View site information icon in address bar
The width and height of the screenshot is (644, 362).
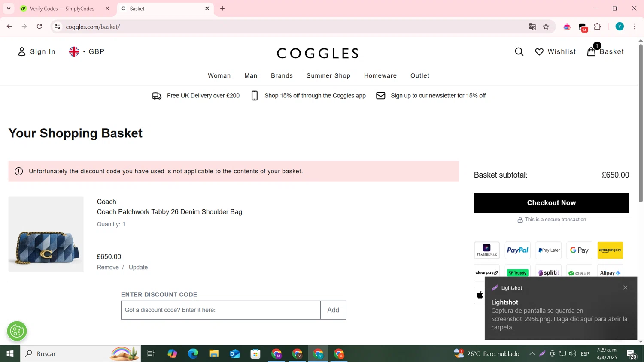(x=57, y=27)
